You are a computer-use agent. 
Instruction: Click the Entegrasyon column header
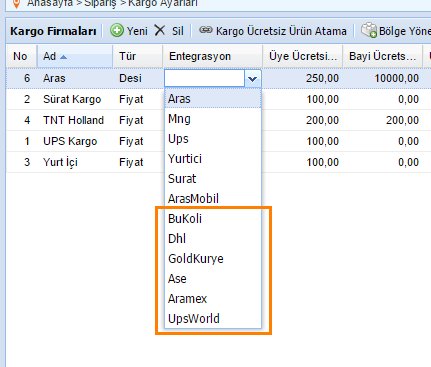tap(212, 56)
